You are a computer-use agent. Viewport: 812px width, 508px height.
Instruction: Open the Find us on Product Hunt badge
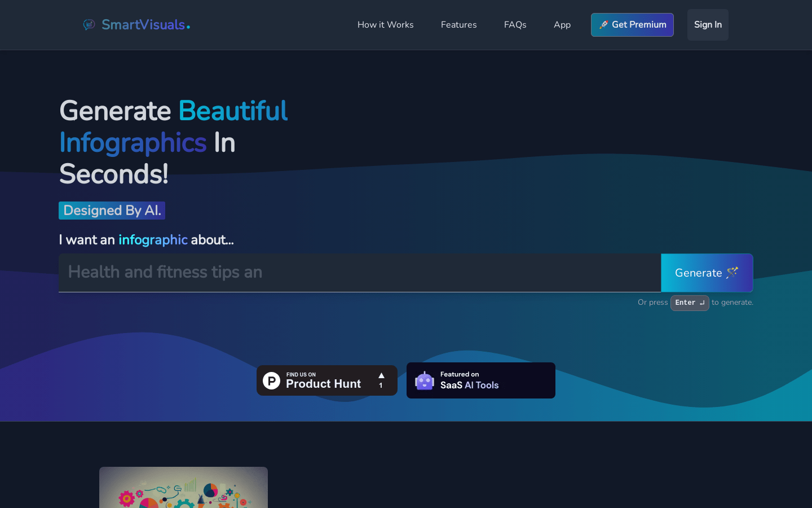pos(327,380)
